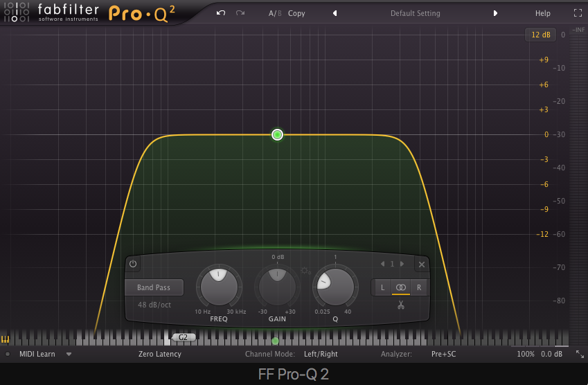Viewport: 588px width, 385px height.
Task: Copy settings with the Copy button
Action: 296,13
